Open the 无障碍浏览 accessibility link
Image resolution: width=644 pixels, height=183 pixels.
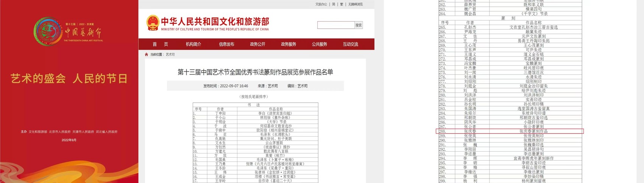tap(356, 5)
